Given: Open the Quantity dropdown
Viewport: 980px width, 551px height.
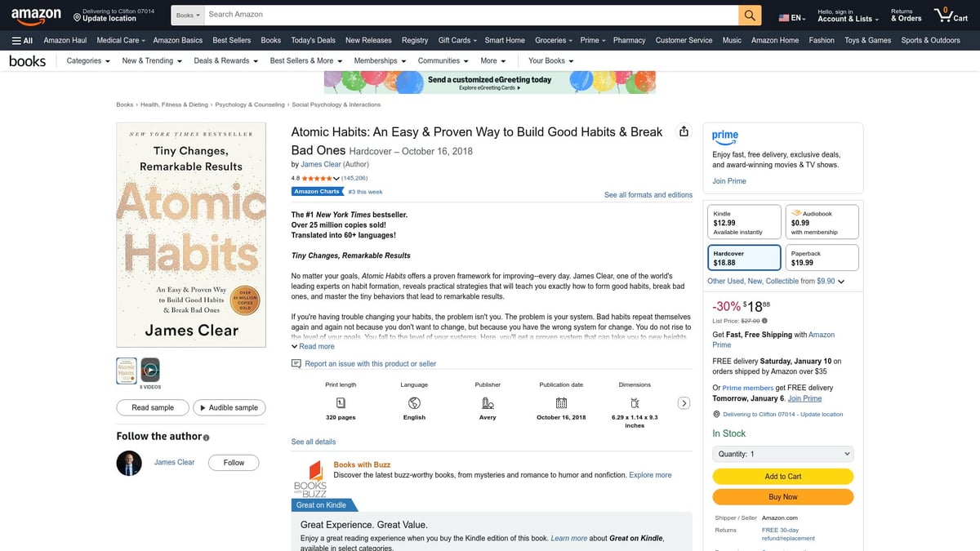Looking at the screenshot, I should tap(782, 453).
